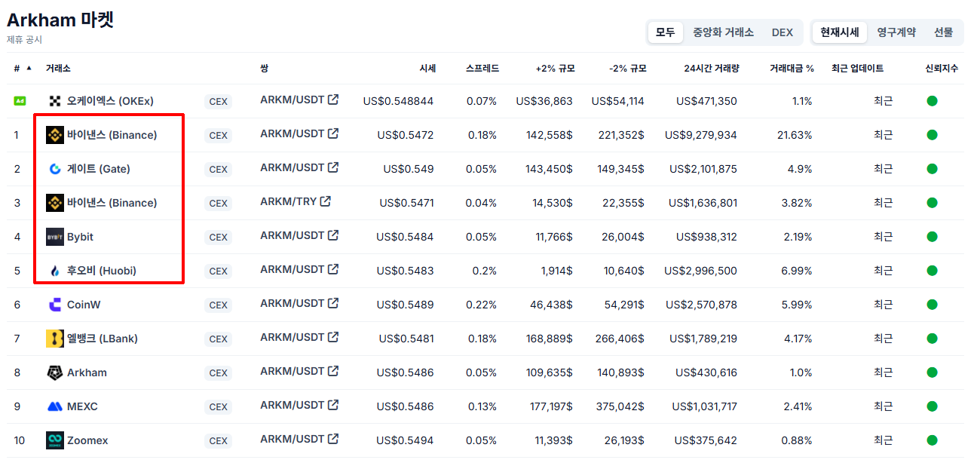Screen dimensions: 980x466
Task: Click the +2% 규모 column header
Action: coord(555,68)
